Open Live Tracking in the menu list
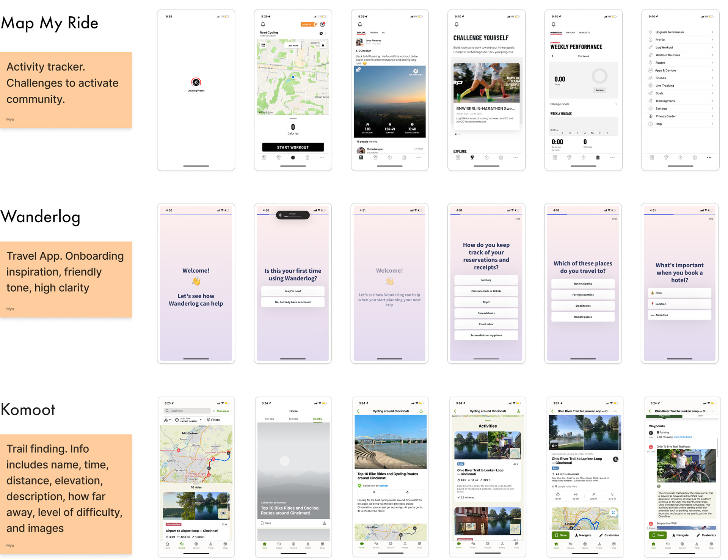The height and width of the screenshot is (560, 728). point(665,86)
